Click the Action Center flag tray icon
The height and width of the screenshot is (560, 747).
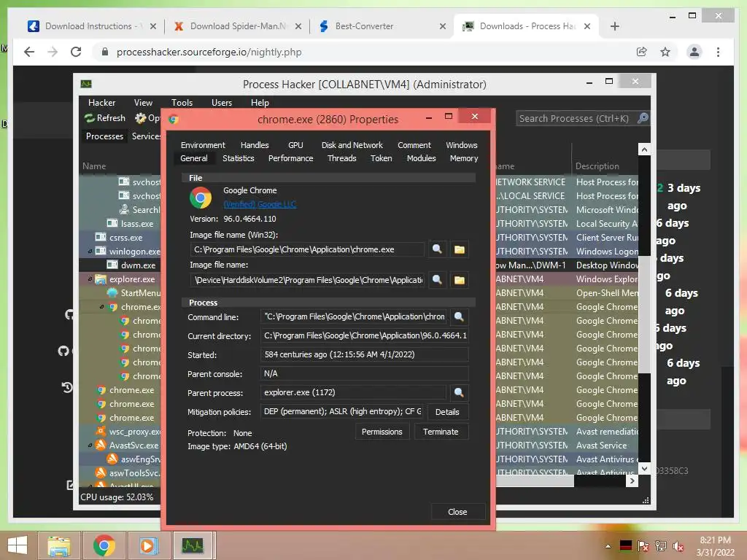pyautogui.click(x=643, y=546)
